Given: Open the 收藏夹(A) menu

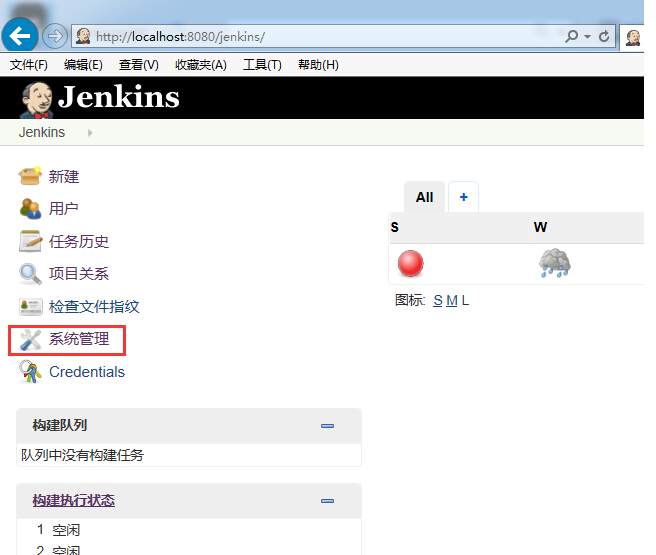Looking at the screenshot, I should (x=201, y=65).
